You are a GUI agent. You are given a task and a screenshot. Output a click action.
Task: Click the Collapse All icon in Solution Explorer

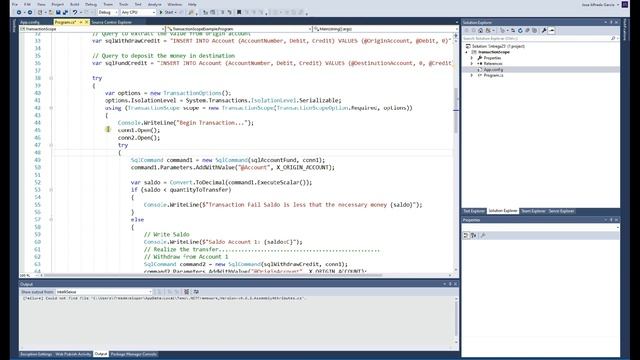click(527, 31)
